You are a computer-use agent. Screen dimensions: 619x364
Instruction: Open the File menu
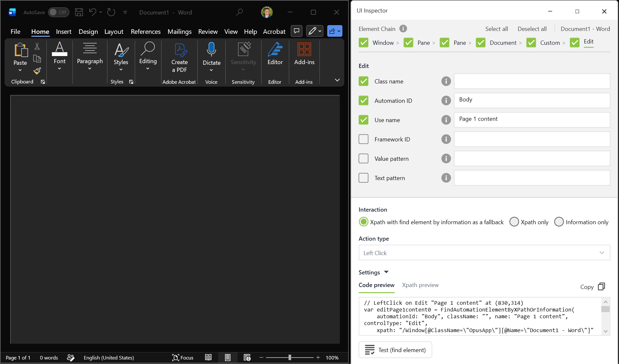click(x=15, y=31)
